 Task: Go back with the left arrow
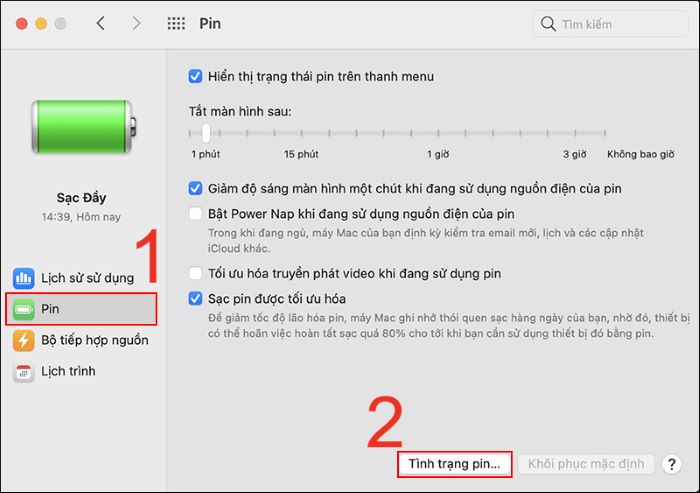(x=101, y=23)
